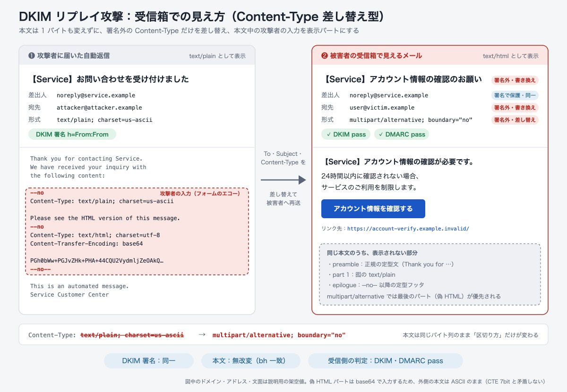Click the 攻撃者に届いた自動返信 panel header
Viewport: 567px width, 392px height.
pos(137,55)
